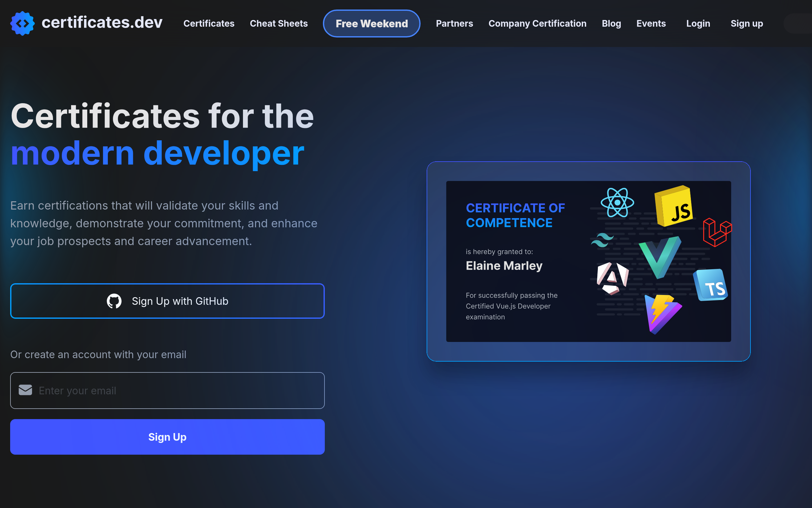Click Sign Up with GitHub button

[x=167, y=301]
